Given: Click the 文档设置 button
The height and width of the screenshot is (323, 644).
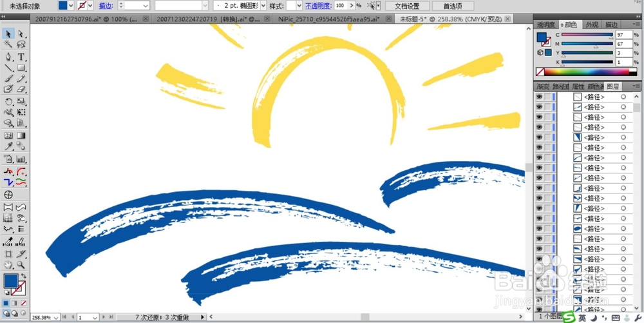Looking at the screenshot, I should pos(407,6).
